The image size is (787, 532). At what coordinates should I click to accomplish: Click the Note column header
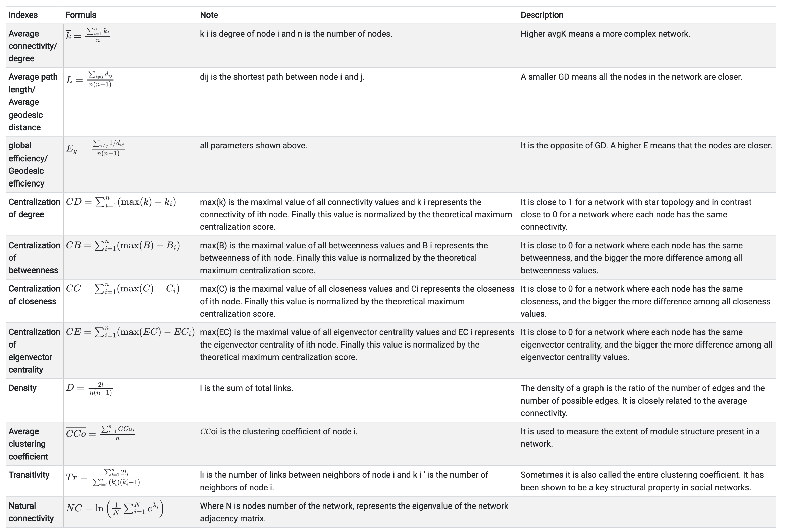pyautogui.click(x=209, y=15)
